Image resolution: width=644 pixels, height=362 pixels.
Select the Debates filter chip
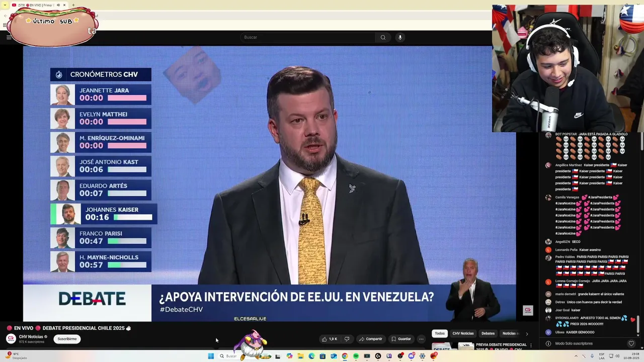click(x=488, y=333)
